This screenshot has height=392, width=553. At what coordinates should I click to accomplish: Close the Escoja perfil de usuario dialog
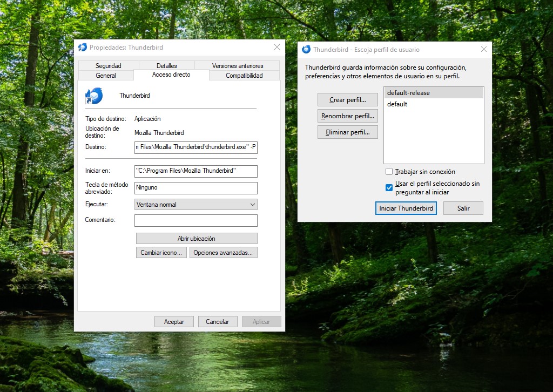(x=483, y=49)
